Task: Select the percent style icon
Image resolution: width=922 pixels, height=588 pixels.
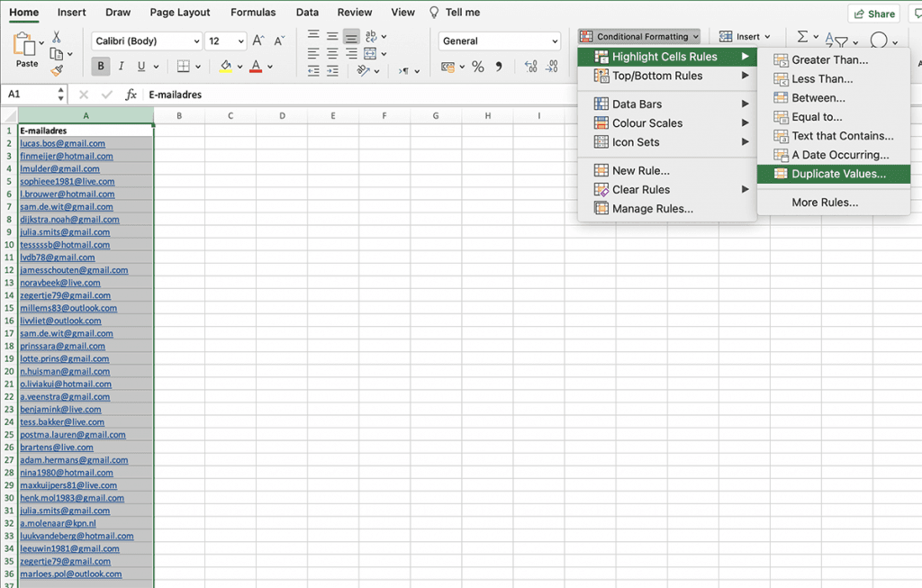Action: pos(478,66)
